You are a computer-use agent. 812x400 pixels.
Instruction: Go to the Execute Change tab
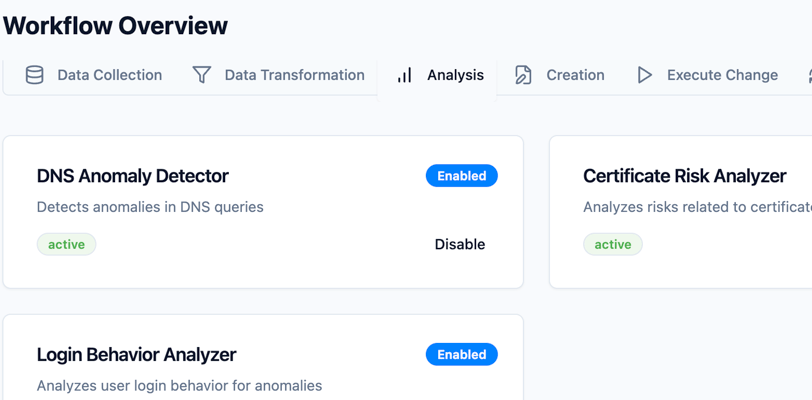pyautogui.click(x=706, y=75)
